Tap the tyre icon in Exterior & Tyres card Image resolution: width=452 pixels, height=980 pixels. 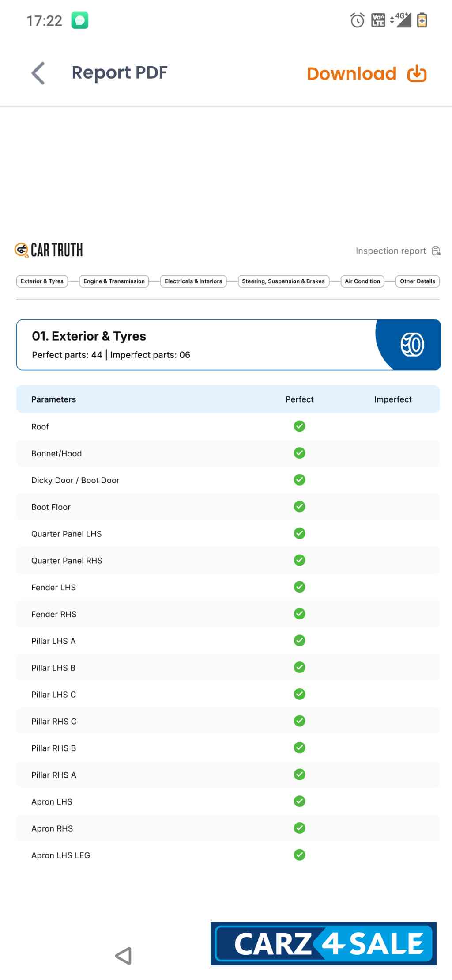[x=412, y=345]
